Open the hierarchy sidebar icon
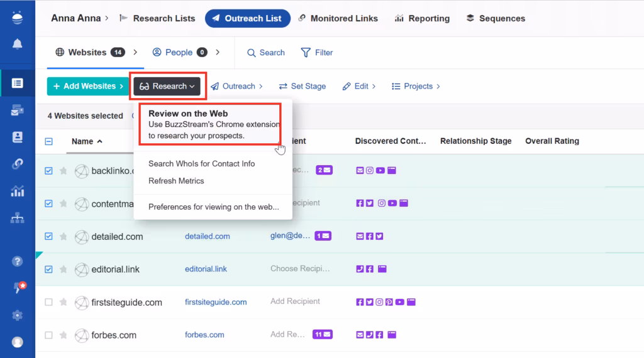Screen dimensions: 644x358 tap(17, 218)
